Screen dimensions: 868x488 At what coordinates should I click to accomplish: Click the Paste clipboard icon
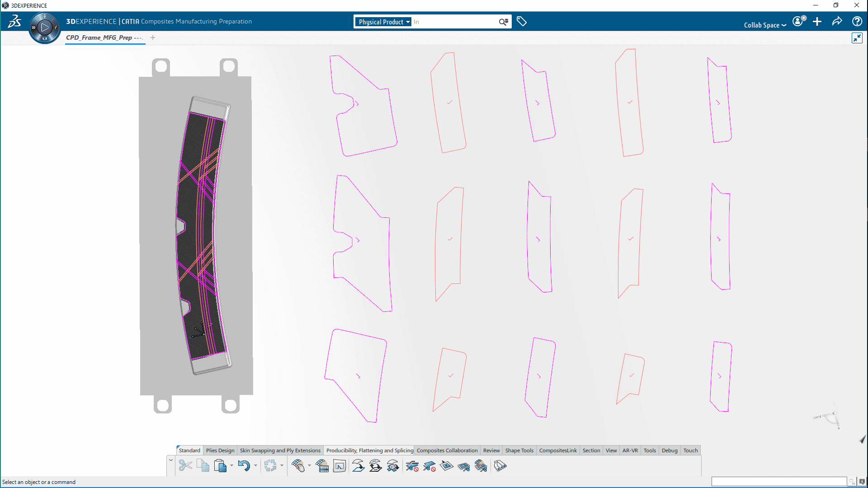[220, 465]
